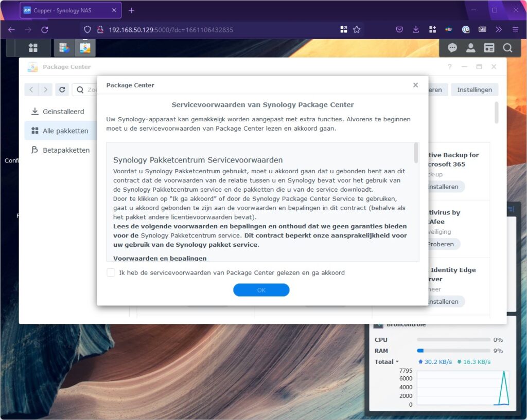Select the Copper - Synology NAS tab

[71, 10]
